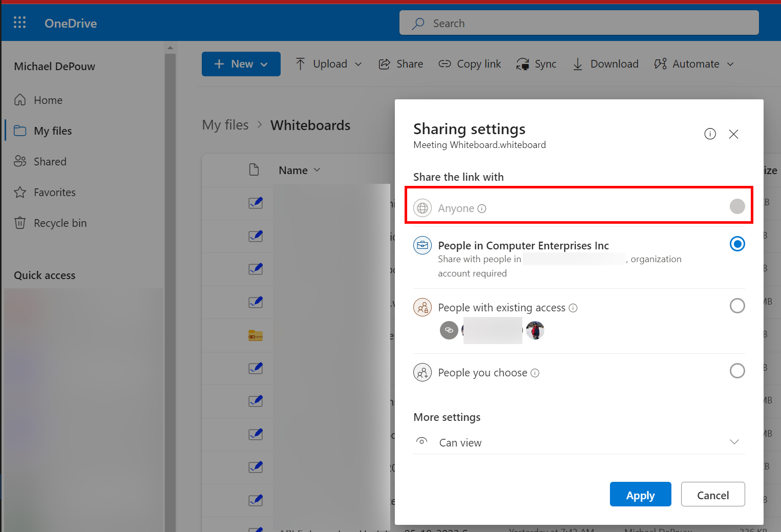Click Share in the command bar
This screenshot has height=532, width=781.
coord(401,64)
